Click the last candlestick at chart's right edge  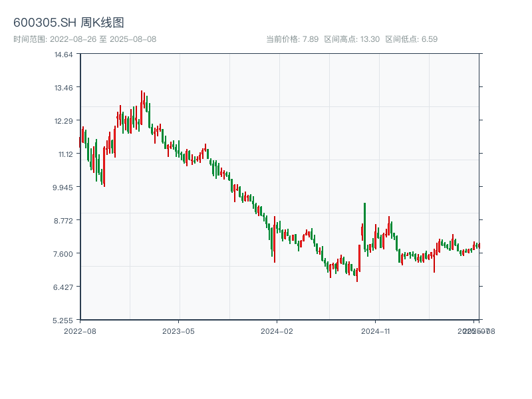478,245
